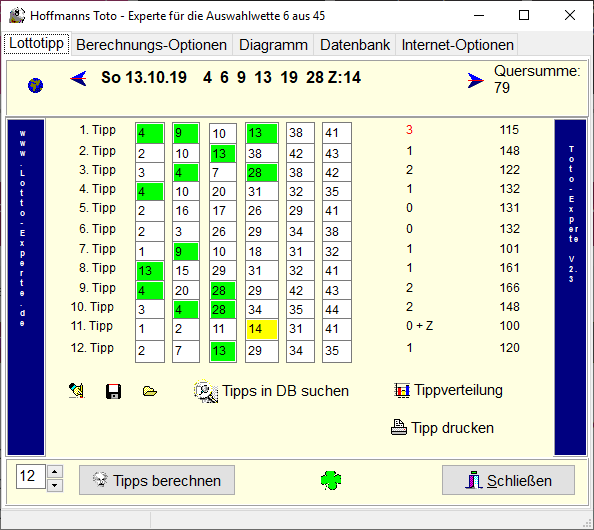Click the Schließen button

[x=508, y=480]
